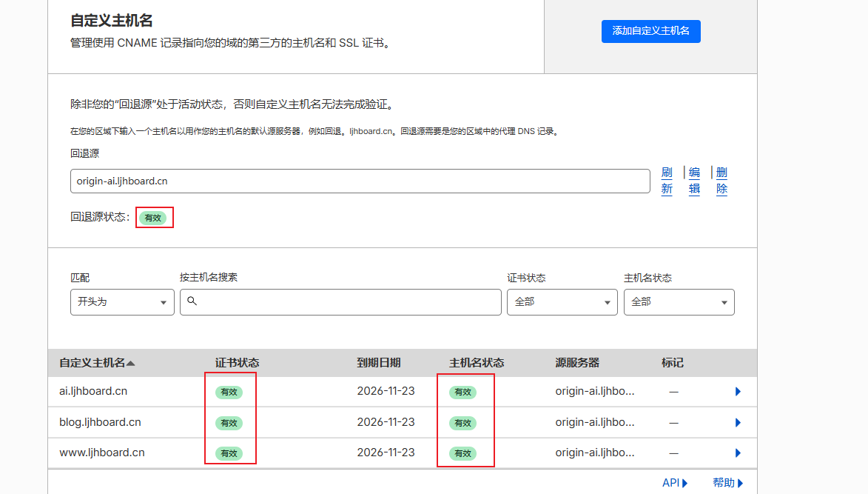Open the 帮助 link below table
Viewport: 868px width, 494px height.
(728, 483)
